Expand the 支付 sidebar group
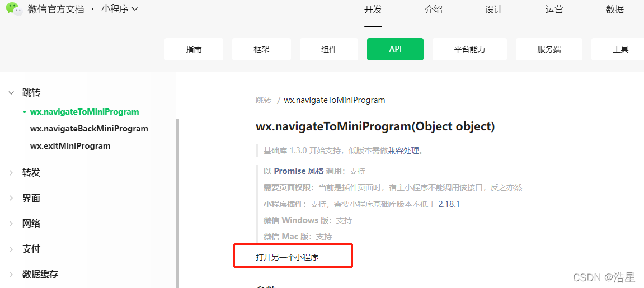This screenshot has width=644, height=288. pos(25,249)
